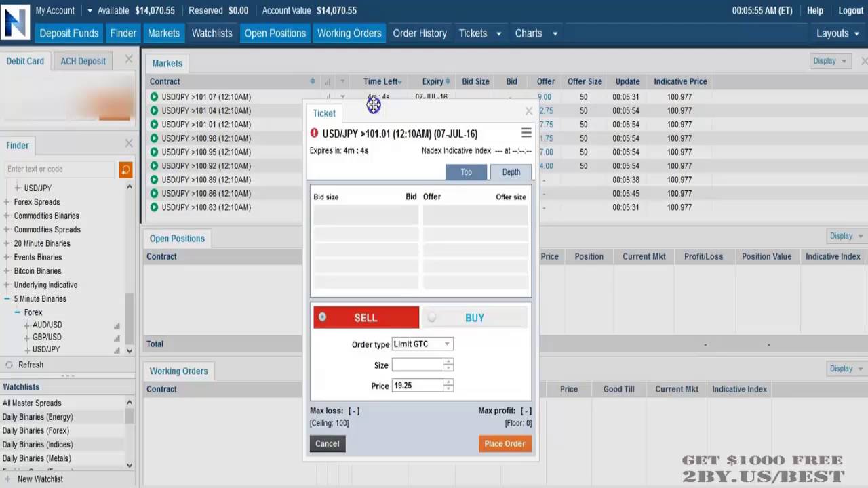Close the Ticket dialog with X
The height and width of the screenshot is (488, 868).
pyautogui.click(x=529, y=111)
